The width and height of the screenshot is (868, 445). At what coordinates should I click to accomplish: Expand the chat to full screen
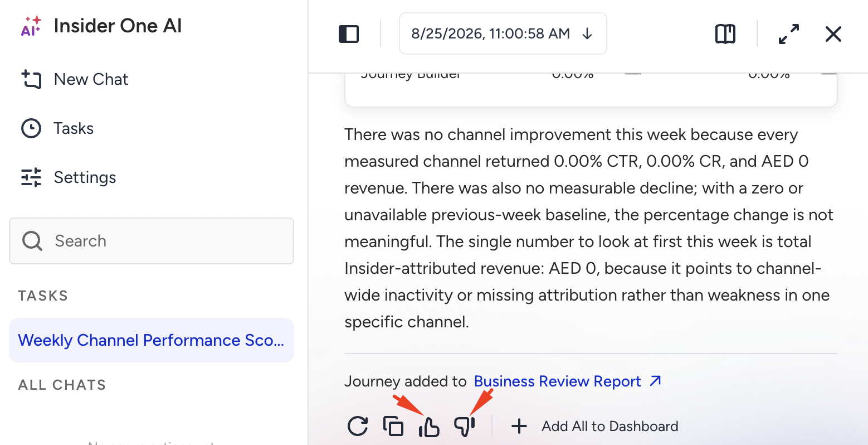[x=789, y=34]
